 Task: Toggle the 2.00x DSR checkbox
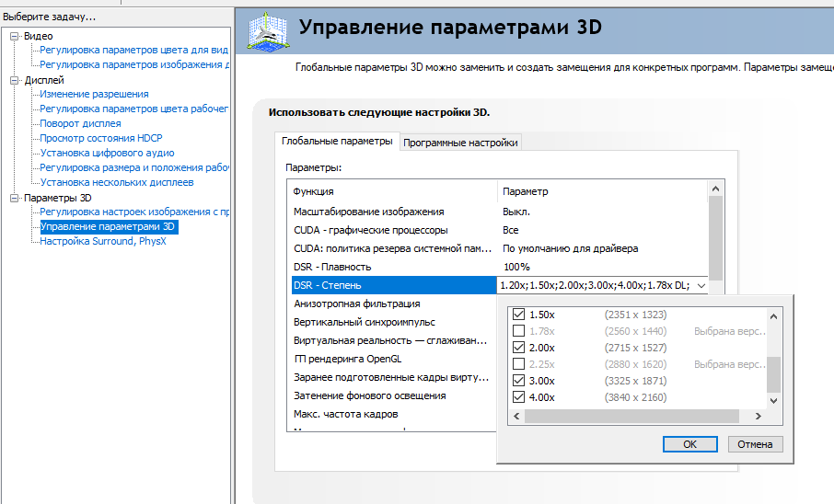[518, 347]
